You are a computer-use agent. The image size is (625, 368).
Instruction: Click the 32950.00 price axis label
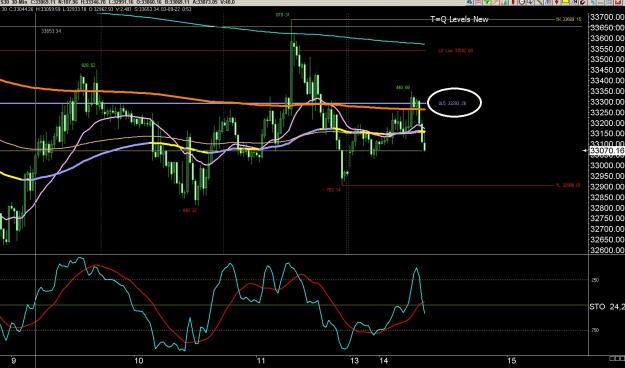tap(607, 176)
